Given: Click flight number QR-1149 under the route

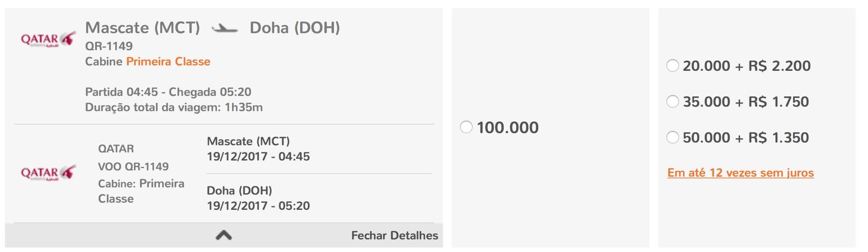Looking at the screenshot, I should point(109,46).
